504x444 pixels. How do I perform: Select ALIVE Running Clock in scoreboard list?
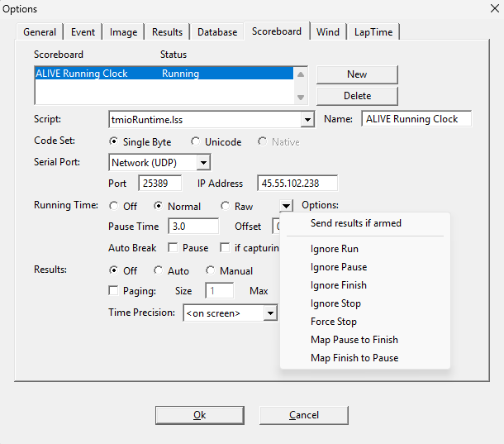pos(164,74)
